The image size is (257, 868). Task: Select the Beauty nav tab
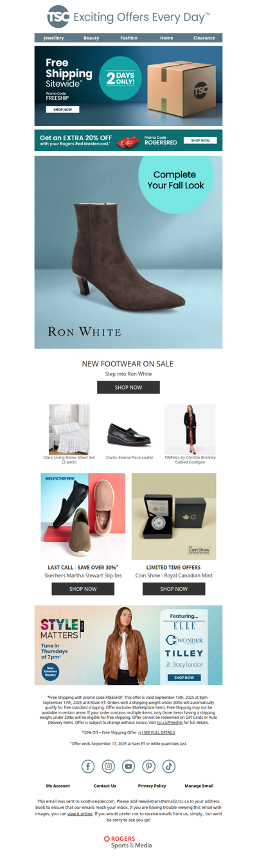(x=91, y=38)
